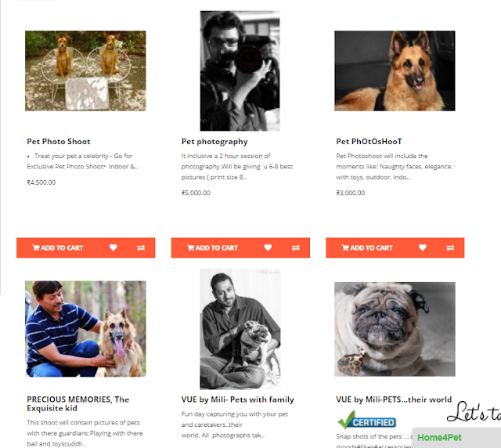
Task: Open the Pet photography title link
Action: pyautogui.click(x=214, y=141)
